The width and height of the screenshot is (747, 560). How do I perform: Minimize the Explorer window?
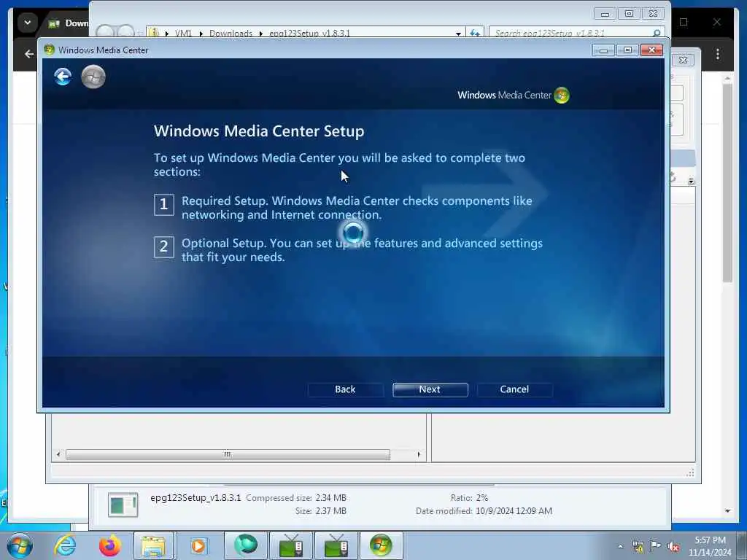pos(605,14)
